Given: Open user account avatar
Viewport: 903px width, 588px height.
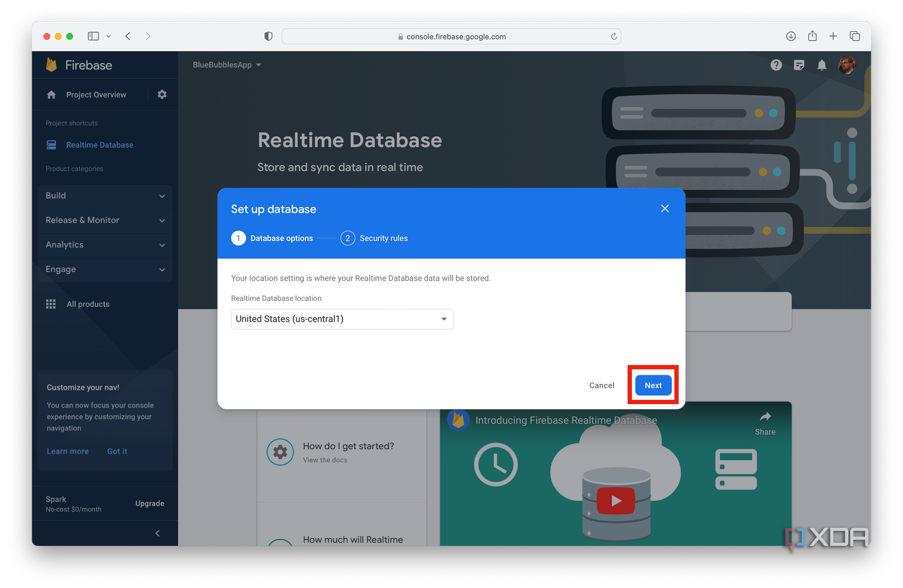Looking at the screenshot, I should tap(847, 65).
